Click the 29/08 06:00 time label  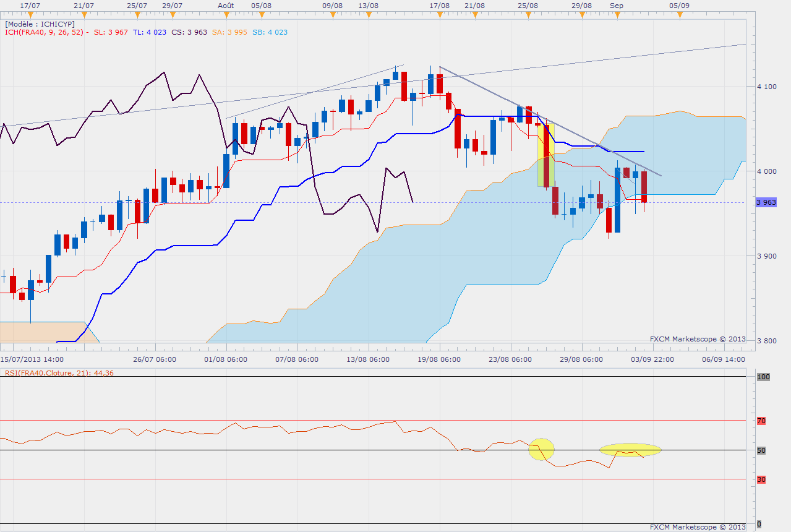(x=581, y=359)
